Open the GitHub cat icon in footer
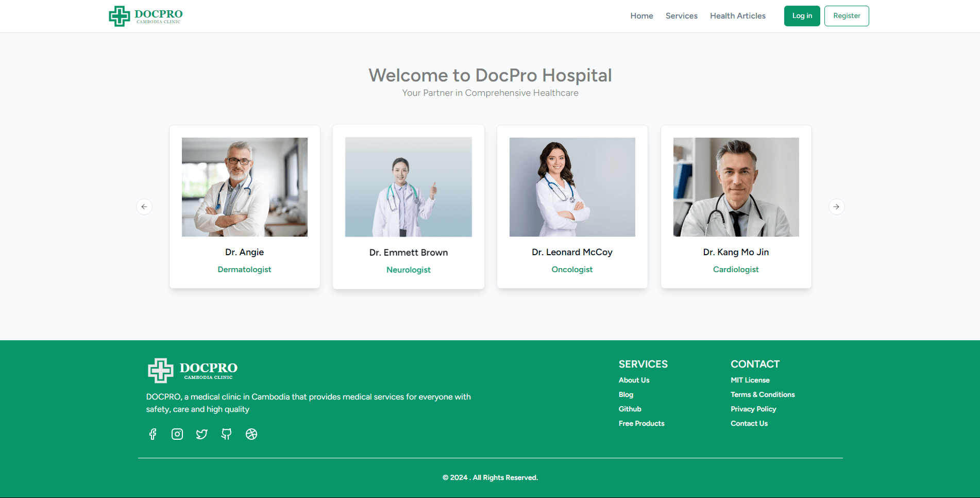Image resolution: width=980 pixels, height=498 pixels. pyautogui.click(x=226, y=434)
